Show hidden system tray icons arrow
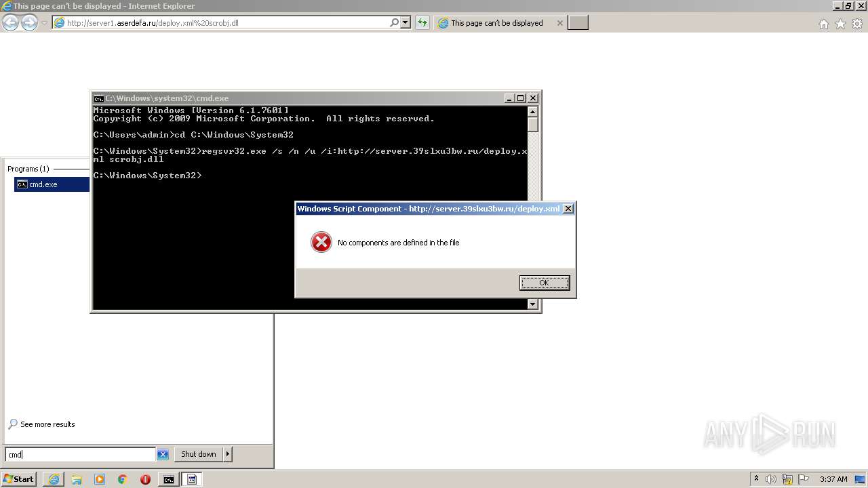 tap(756, 479)
